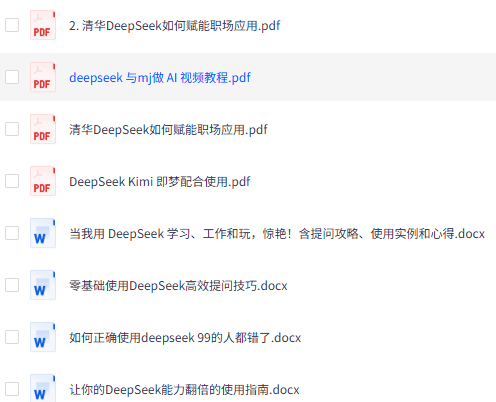Open 零基础使用DeepSeek高效提问技巧.docx
Screen dimensions: 496x402
pyautogui.click(x=178, y=286)
